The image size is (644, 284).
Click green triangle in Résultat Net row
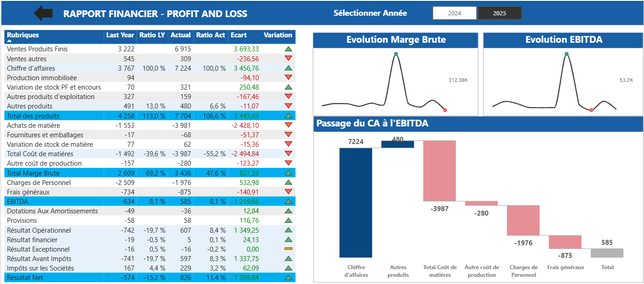point(288,277)
